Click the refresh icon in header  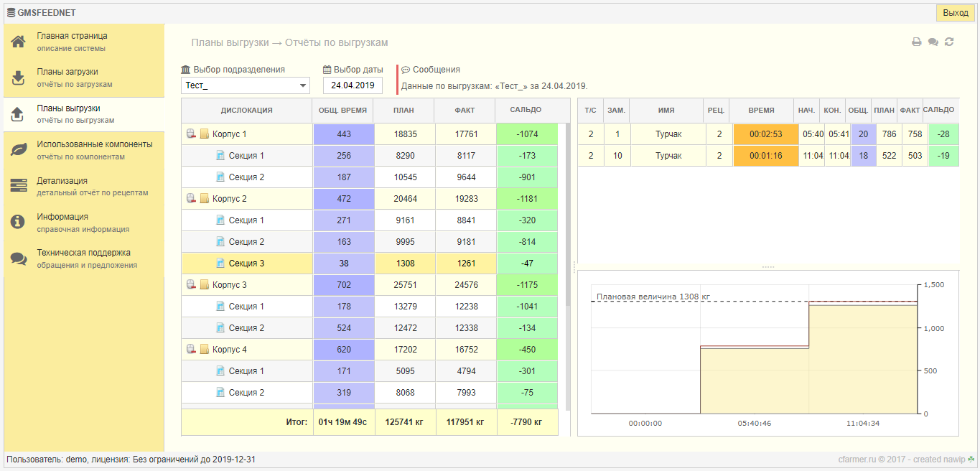coord(949,42)
